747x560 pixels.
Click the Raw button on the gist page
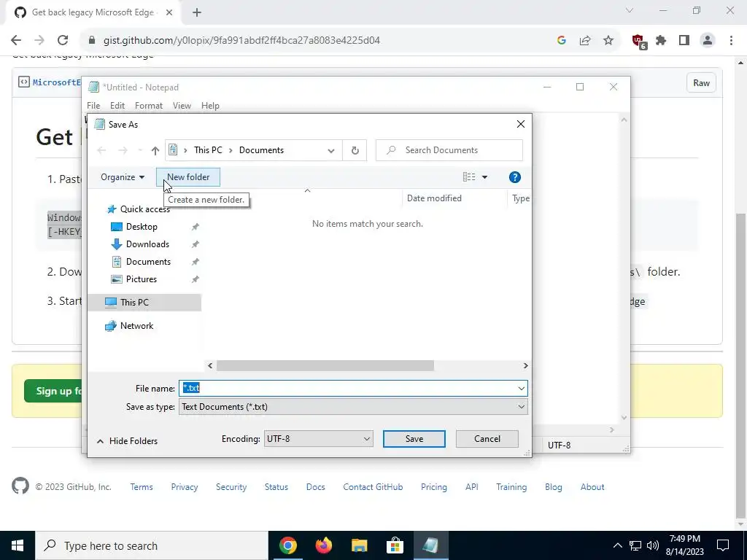point(701,83)
